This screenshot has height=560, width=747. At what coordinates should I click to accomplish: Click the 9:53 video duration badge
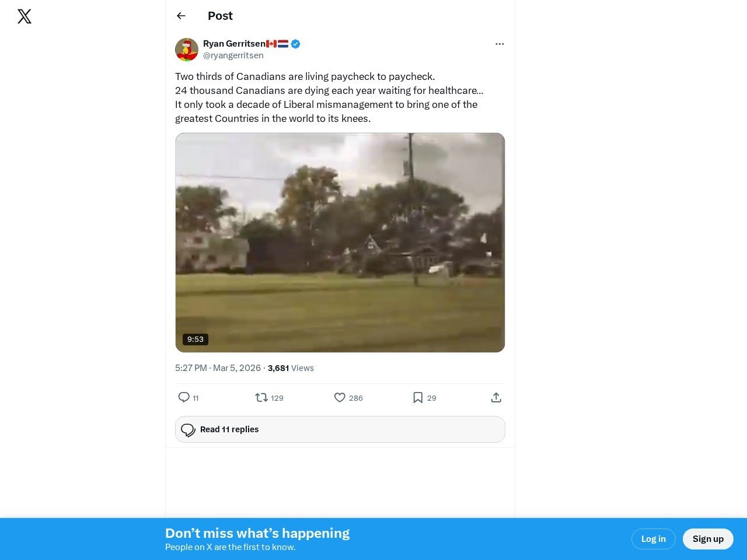tap(196, 339)
